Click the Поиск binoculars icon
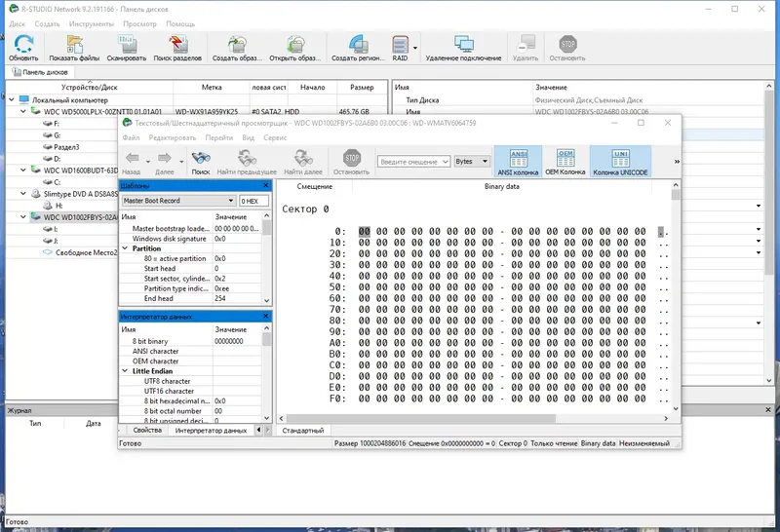780x532 pixels. pyautogui.click(x=201, y=158)
